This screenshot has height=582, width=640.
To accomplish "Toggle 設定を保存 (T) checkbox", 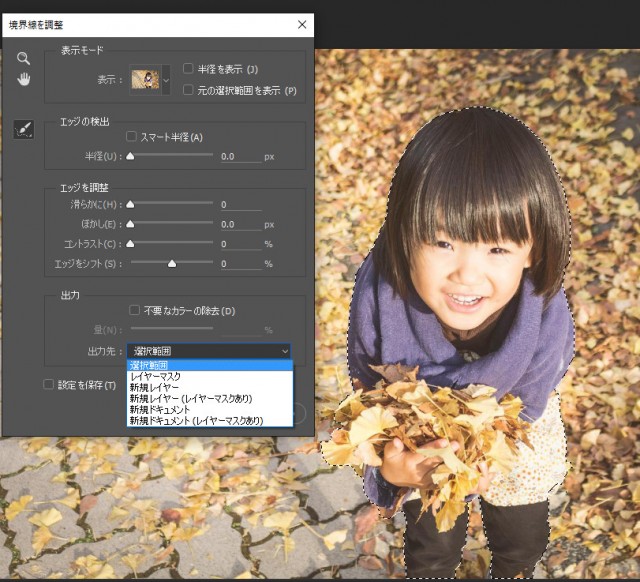I will coord(48,384).
